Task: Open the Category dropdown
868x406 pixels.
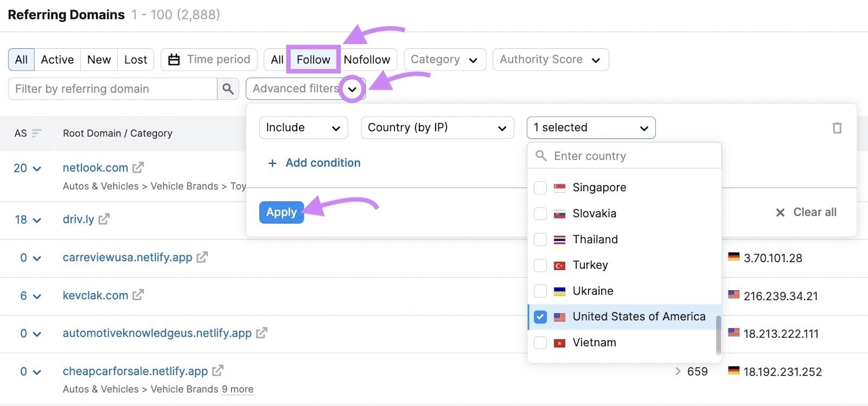Action: coord(445,59)
